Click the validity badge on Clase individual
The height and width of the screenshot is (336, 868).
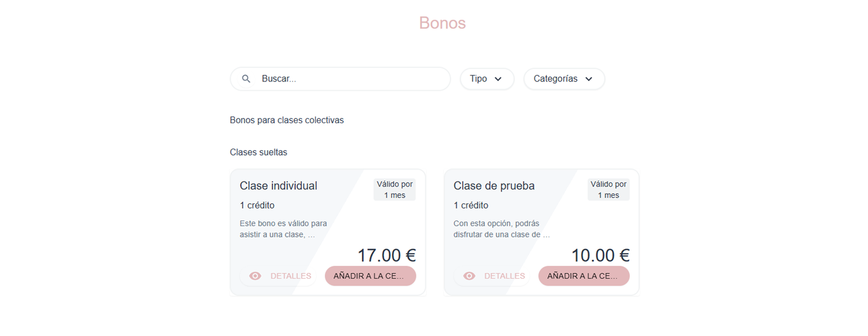[395, 190]
